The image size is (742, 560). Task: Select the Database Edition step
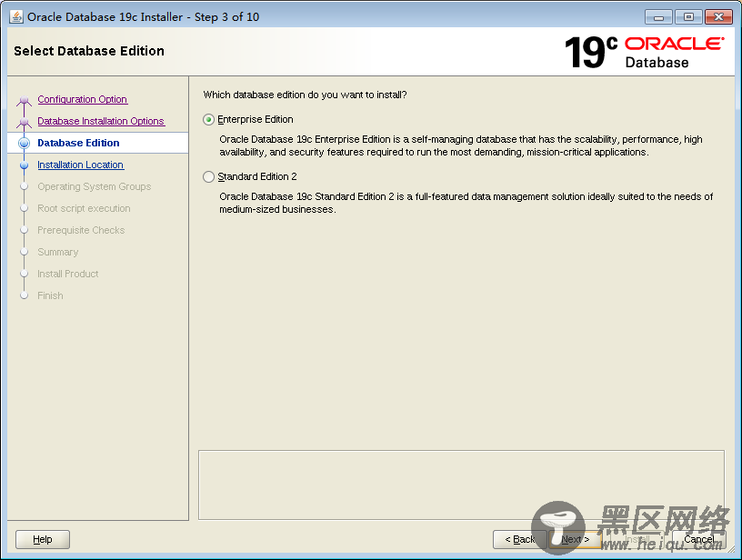coord(78,143)
